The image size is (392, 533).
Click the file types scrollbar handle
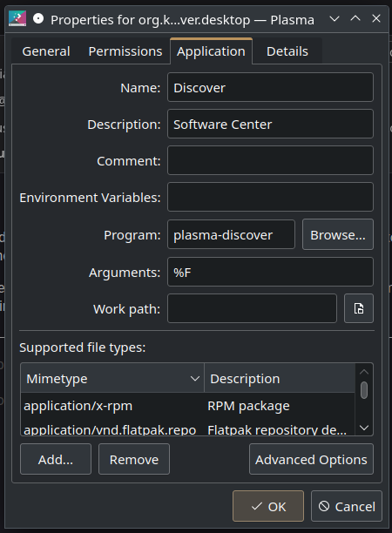pyautogui.click(x=364, y=390)
